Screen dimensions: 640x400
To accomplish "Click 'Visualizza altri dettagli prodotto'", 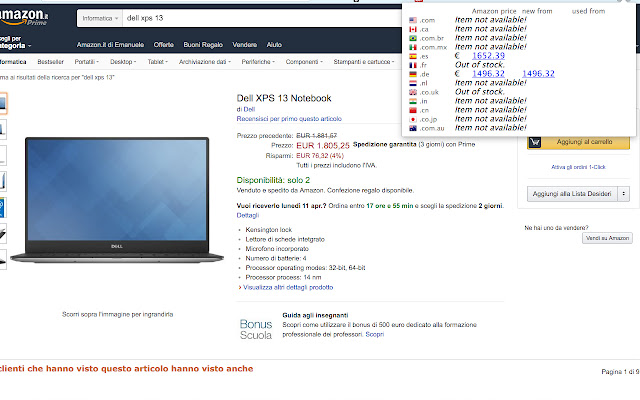I will [x=288, y=287].
